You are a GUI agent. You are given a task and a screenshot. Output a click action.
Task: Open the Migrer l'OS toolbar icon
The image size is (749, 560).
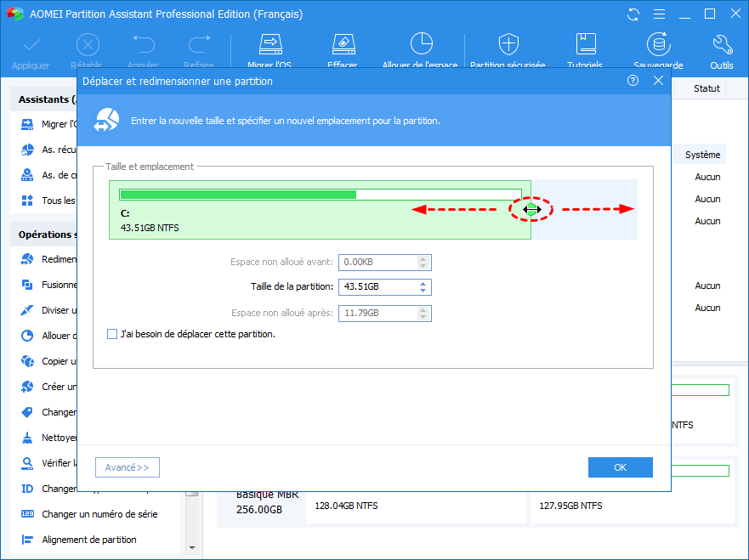tap(270, 44)
